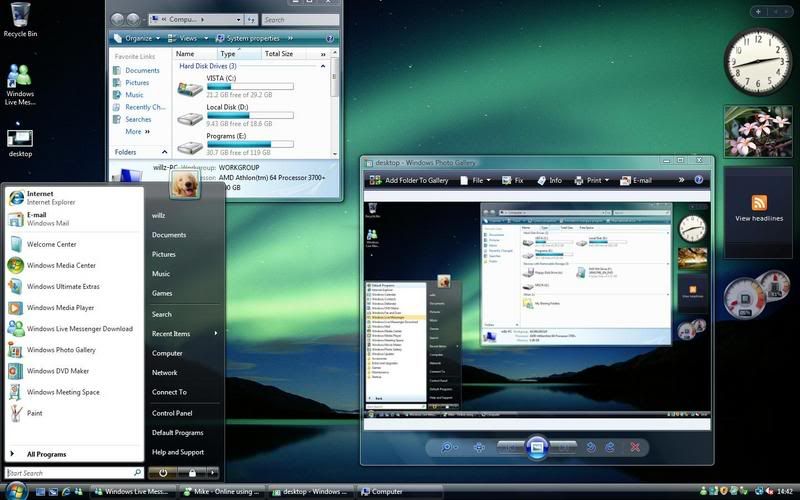Screen dimensions: 800x500
Task: Click View headlines in the feed gadget
Action: coord(759,218)
